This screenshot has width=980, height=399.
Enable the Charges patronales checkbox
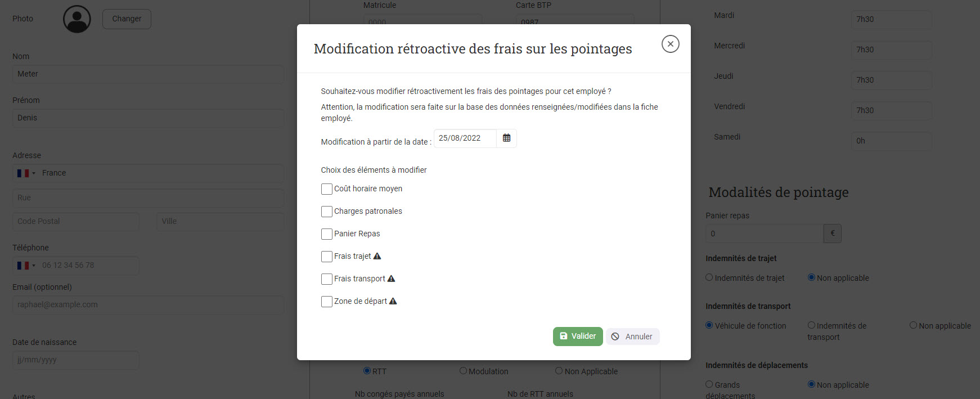tap(326, 212)
